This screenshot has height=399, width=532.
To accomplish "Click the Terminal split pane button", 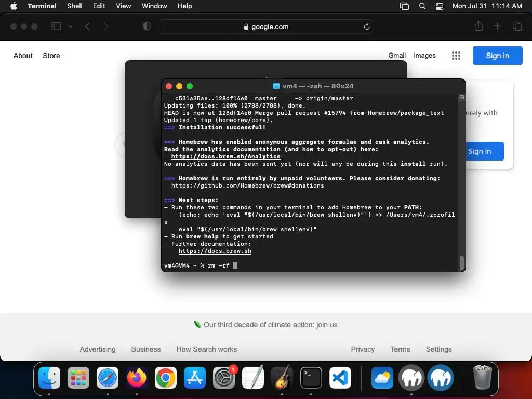I will [461, 97].
